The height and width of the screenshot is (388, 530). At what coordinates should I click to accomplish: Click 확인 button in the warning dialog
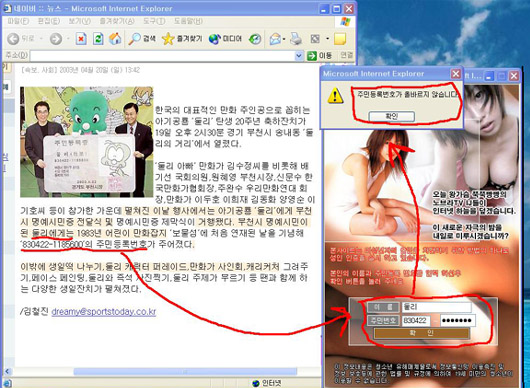tap(392, 116)
